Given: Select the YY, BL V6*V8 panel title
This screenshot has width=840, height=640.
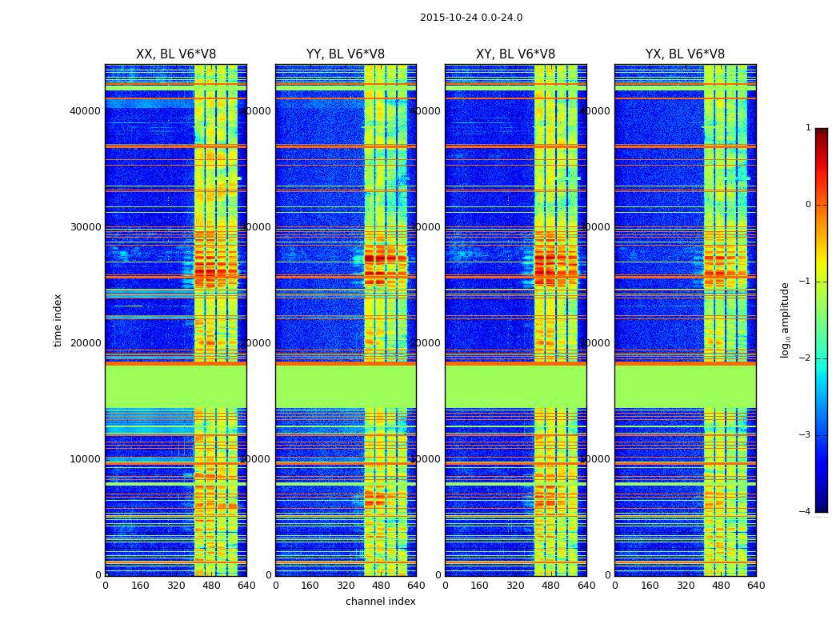Looking at the screenshot, I should click(346, 54).
